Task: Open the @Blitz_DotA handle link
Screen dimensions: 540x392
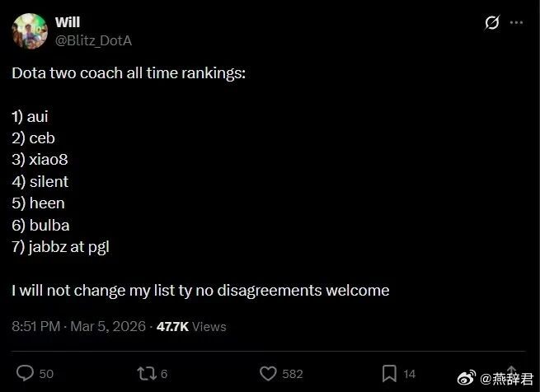Action: tap(93, 39)
